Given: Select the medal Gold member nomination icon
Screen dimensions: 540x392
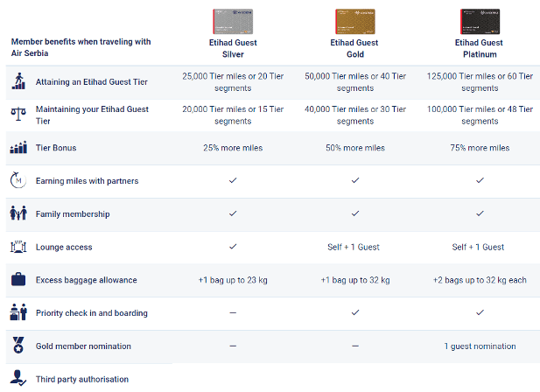Looking at the screenshot, I should [18, 345].
